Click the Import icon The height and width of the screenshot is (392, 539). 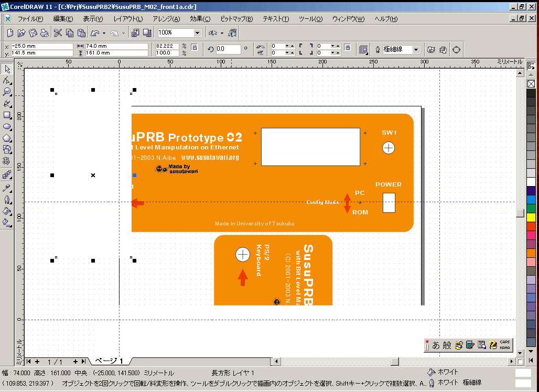tap(135, 33)
